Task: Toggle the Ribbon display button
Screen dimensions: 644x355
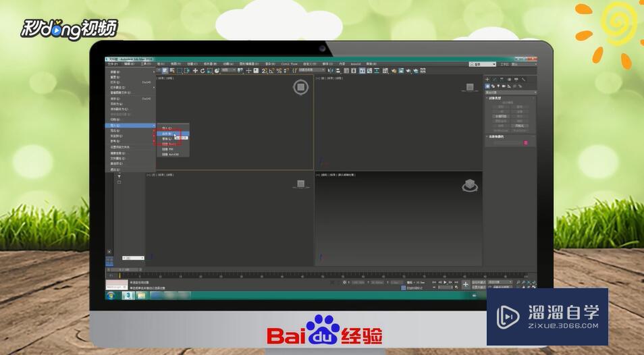Action: click(363, 71)
